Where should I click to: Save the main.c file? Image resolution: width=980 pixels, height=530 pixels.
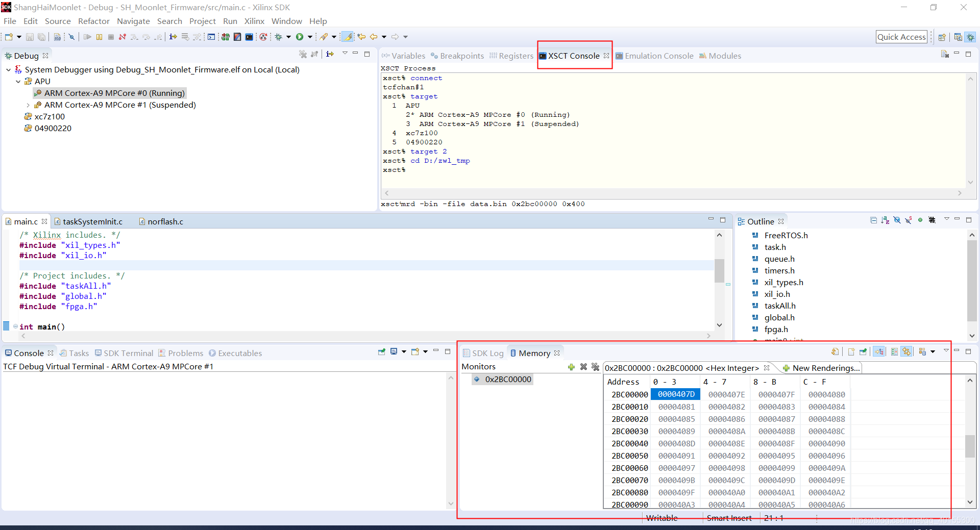coord(29,37)
